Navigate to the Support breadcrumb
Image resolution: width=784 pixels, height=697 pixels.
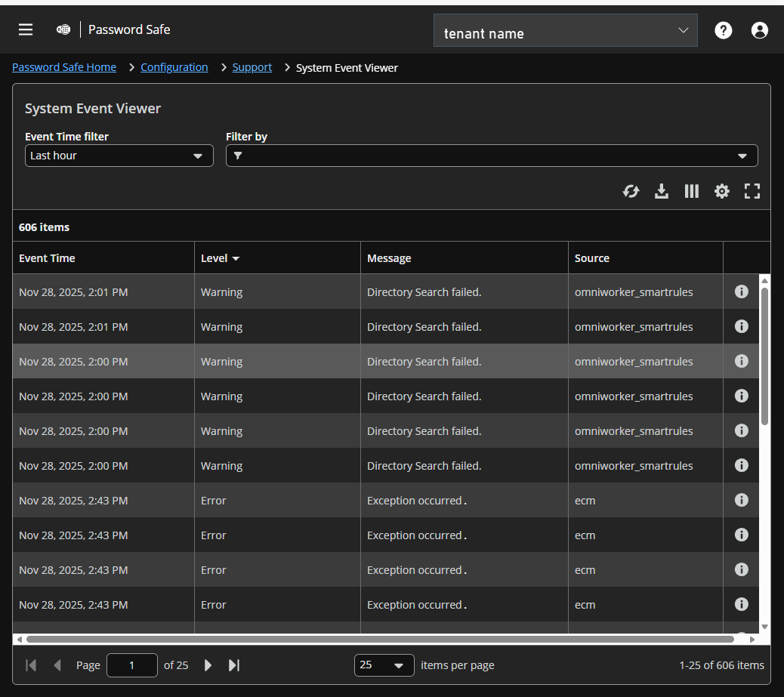252,67
